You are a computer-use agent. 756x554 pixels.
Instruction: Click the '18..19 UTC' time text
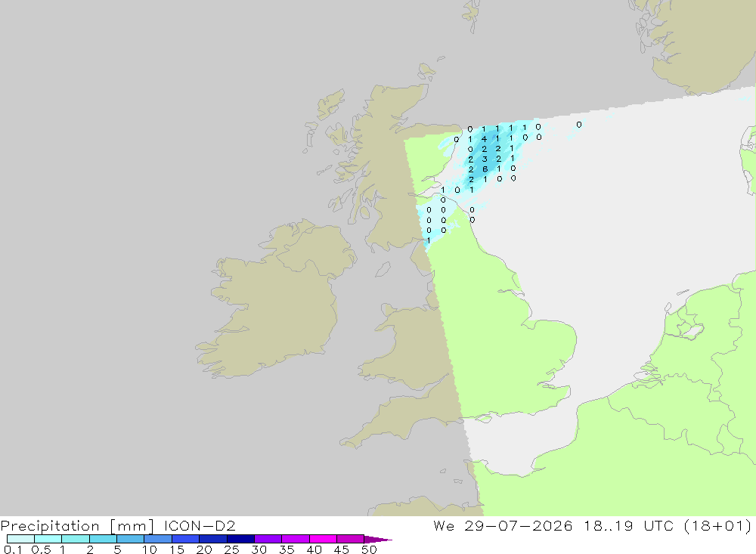click(x=628, y=525)
